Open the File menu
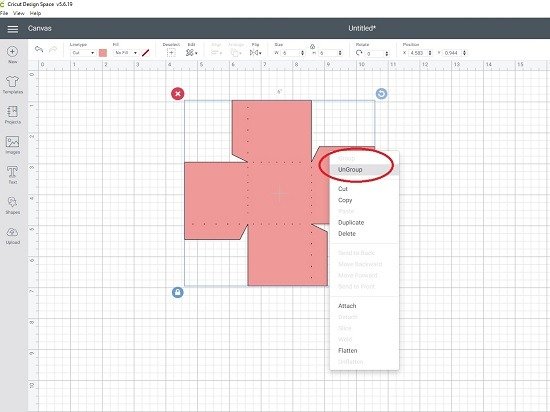The image size is (550, 412). 4,13
